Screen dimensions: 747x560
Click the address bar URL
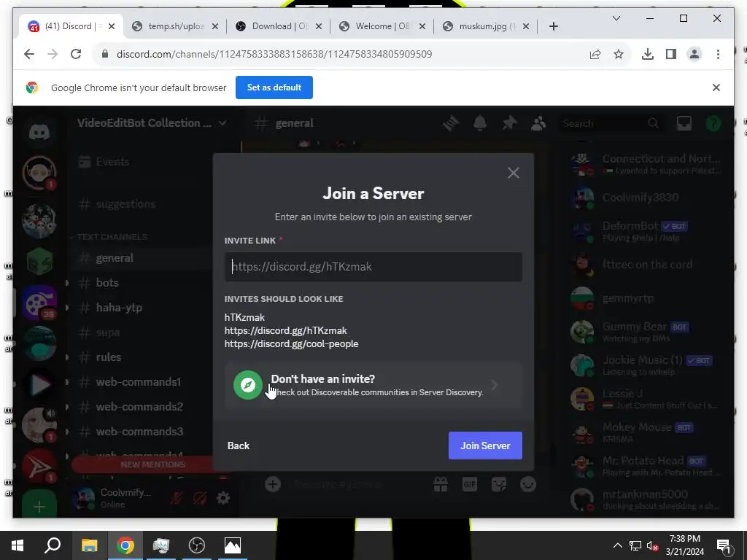point(274,54)
